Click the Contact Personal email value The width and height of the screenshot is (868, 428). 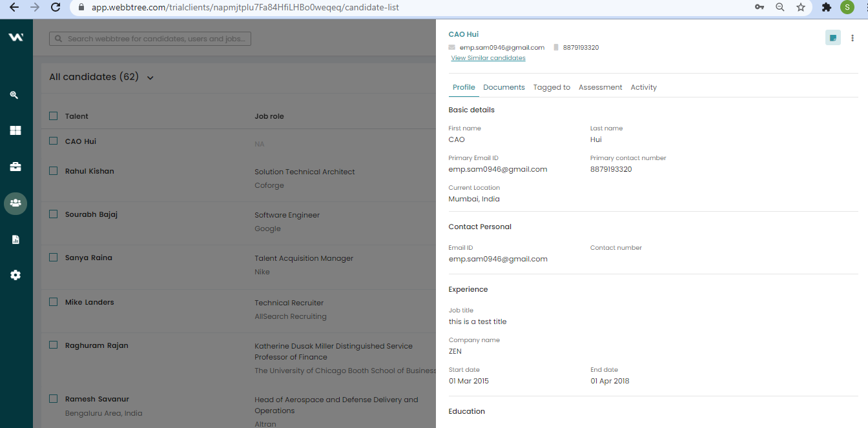coord(498,259)
